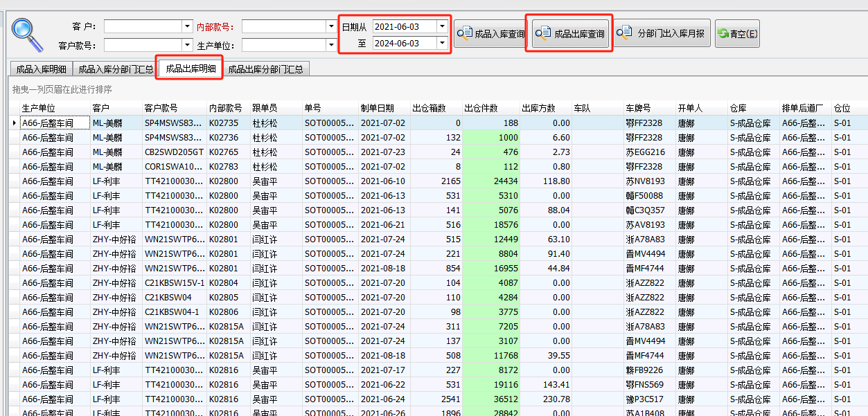Sort by the 客户 column header
868x416 pixels.
coord(116,108)
